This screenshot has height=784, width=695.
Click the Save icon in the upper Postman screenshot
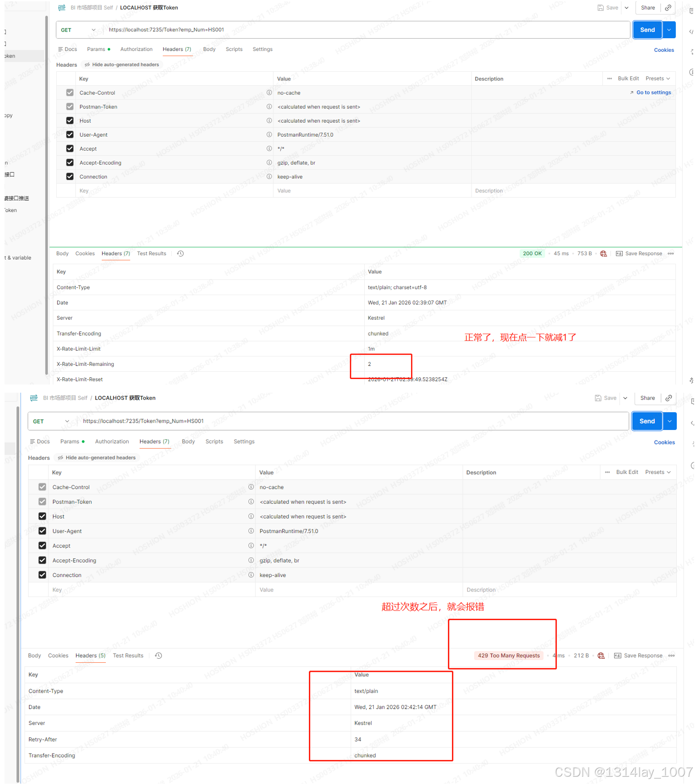coord(601,8)
